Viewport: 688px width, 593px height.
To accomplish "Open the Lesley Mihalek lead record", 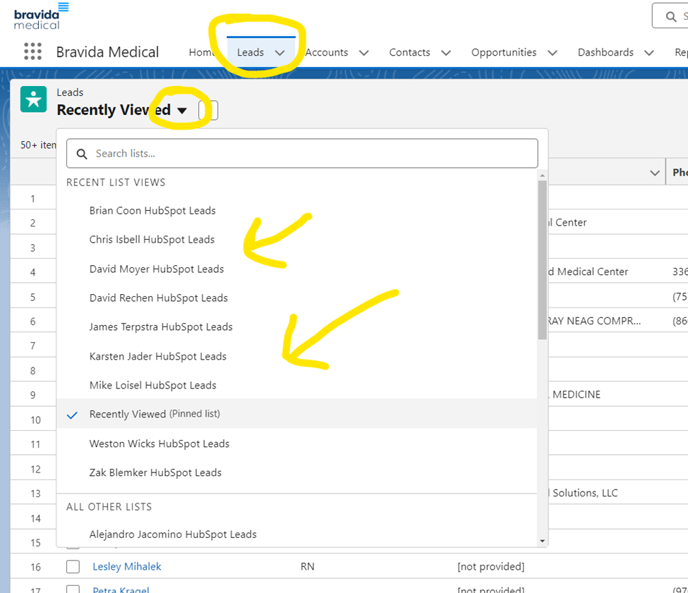I will 127,567.
